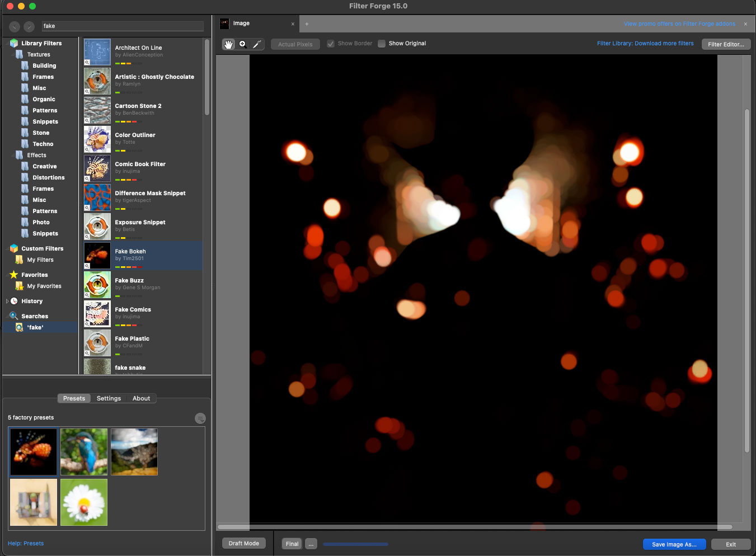Click the new tab plus icon
This screenshot has width=756, height=556.
[x=307, y=24]
